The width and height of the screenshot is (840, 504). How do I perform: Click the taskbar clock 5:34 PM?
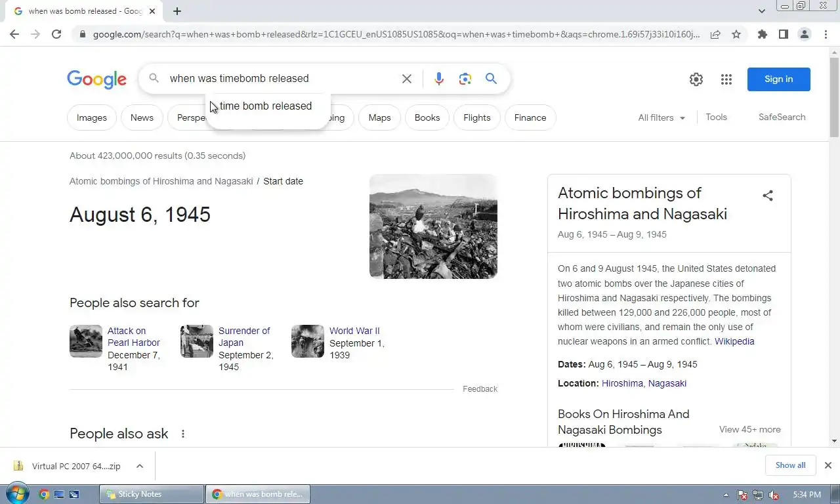pyautogui.click(x=807, y=495)
